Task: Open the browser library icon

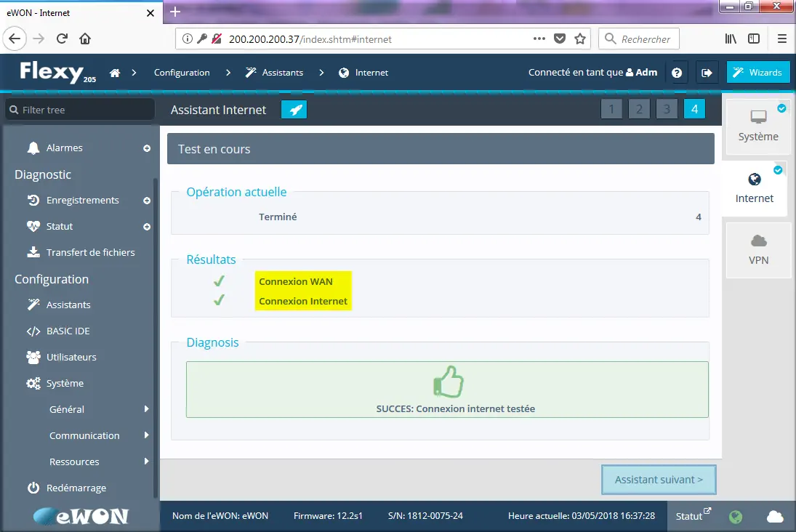Action: click(x=731, y=39)
